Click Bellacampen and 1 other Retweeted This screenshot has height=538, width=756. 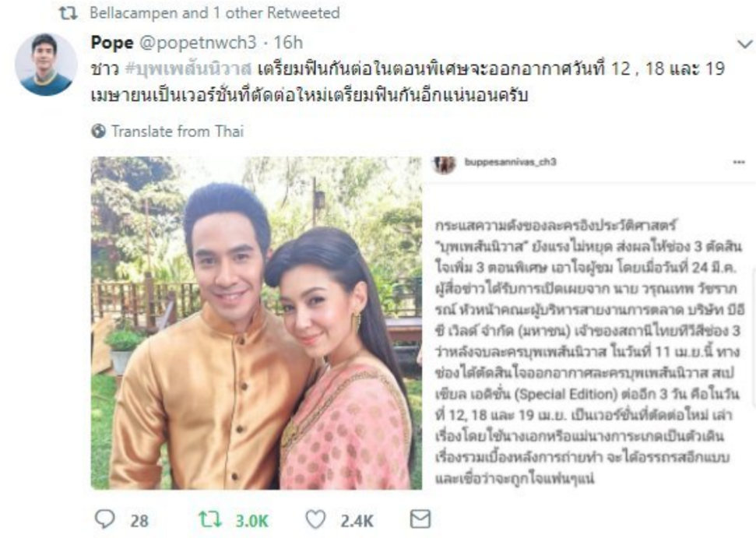point(215,13)
